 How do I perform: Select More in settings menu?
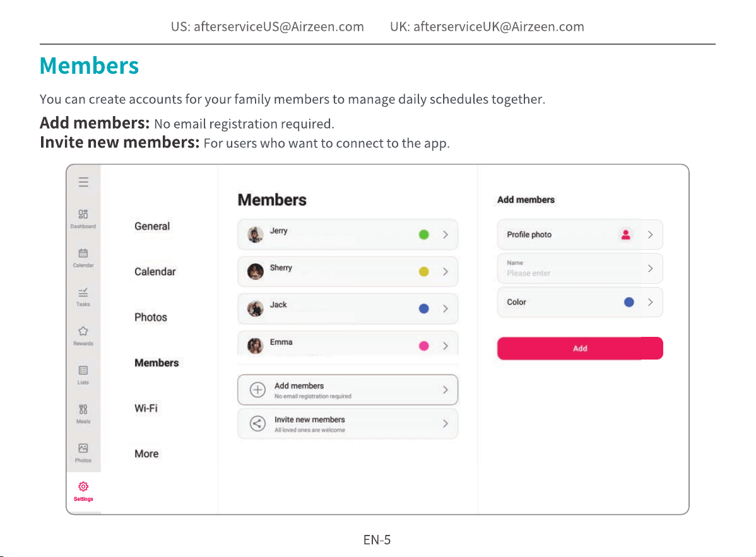click(146, 454)
